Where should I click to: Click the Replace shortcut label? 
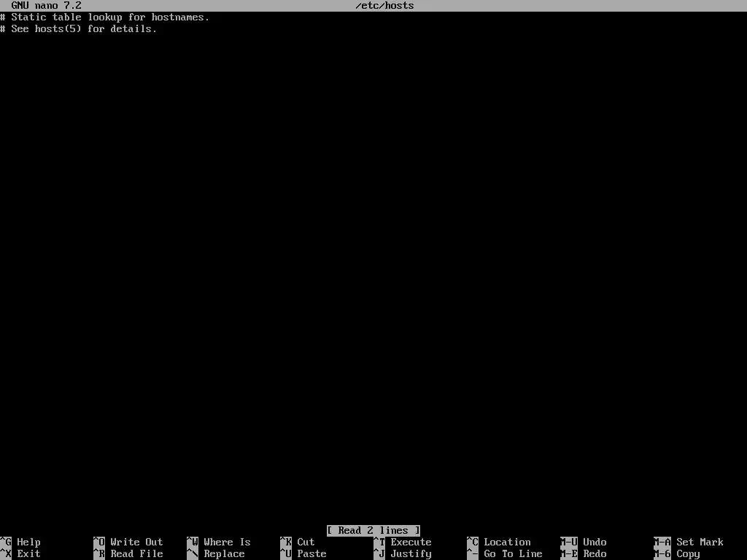(224, 554)
